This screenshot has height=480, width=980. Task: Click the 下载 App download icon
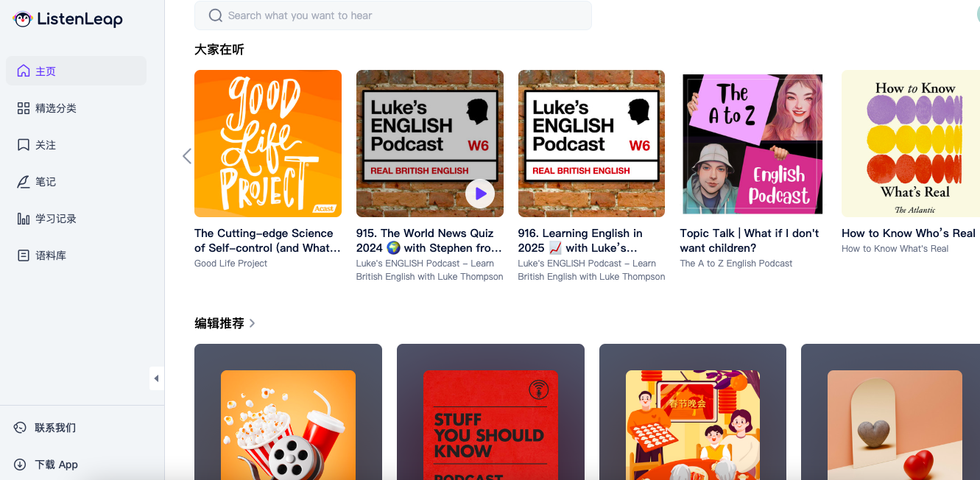[20, 465]
